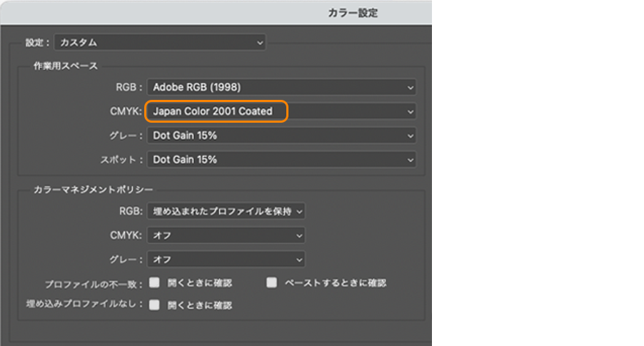Open the policy CMYK dropdown set to オフ
The height and width of the screenshot is (346, 644).
[226, 235]
